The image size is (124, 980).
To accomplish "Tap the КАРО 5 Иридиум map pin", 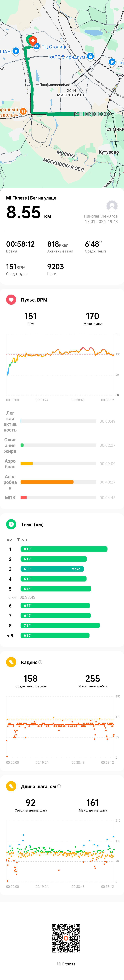I will coord(90,56).
